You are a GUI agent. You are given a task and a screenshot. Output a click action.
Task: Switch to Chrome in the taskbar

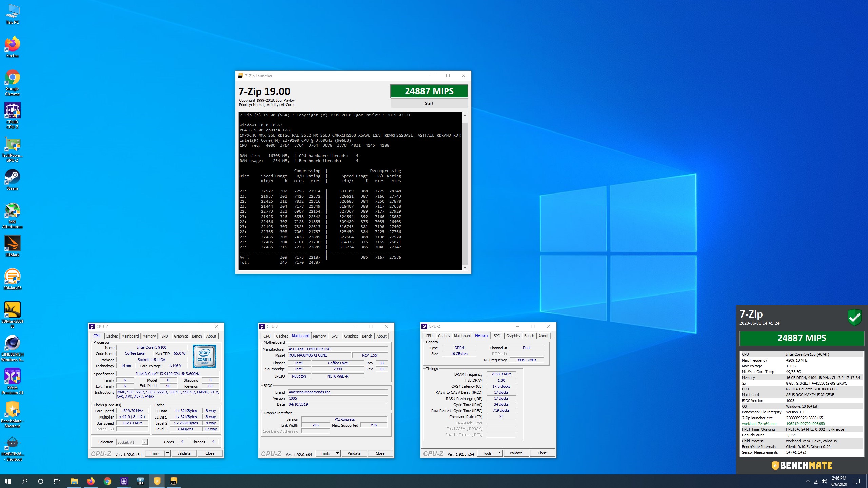pos(107,481)
